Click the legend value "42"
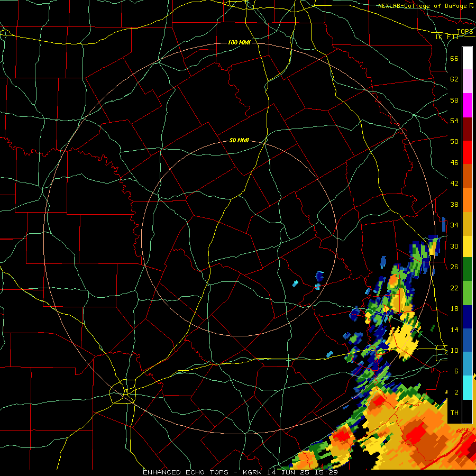This screenshot has width=476, height=476. [454, 184]
